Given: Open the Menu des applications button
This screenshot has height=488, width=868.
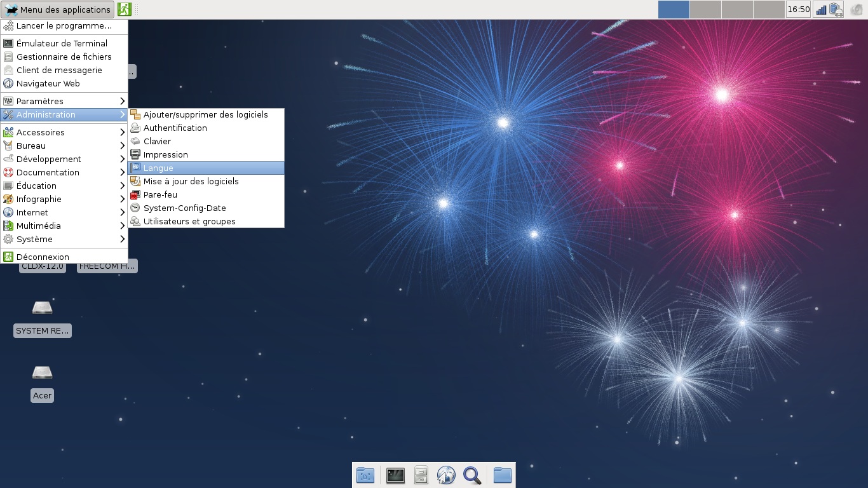Looking at the screenshot, I should [58, 10].
